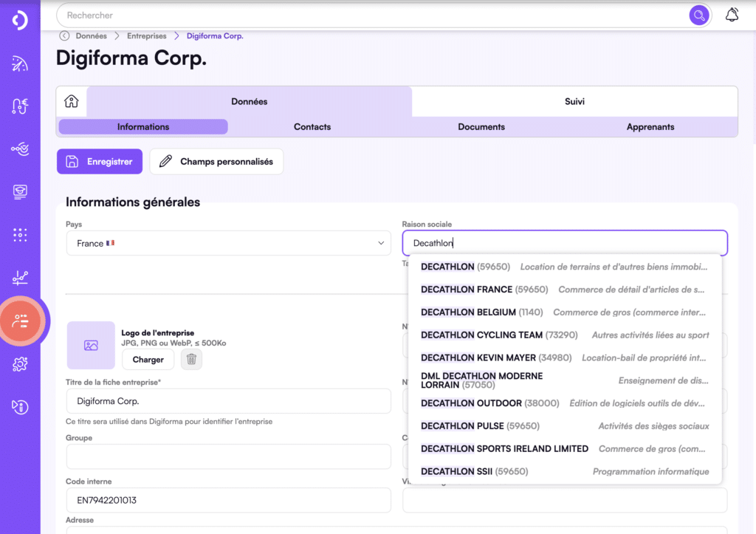Screen dimensions: 756x534
Task: Select the Informations sub-tab
Action: [x=143, y=127]
